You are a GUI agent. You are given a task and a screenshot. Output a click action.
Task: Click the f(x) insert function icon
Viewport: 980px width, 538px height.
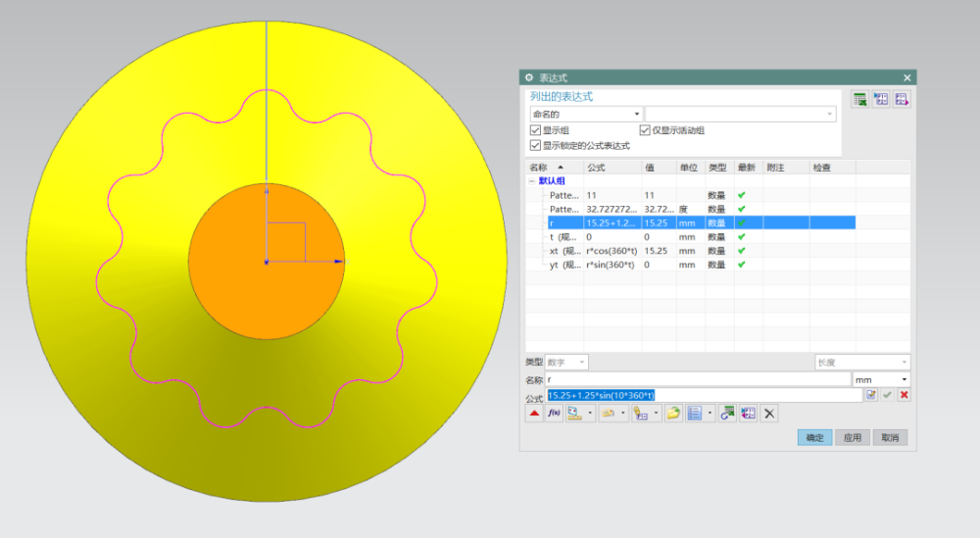click(554, 414)
